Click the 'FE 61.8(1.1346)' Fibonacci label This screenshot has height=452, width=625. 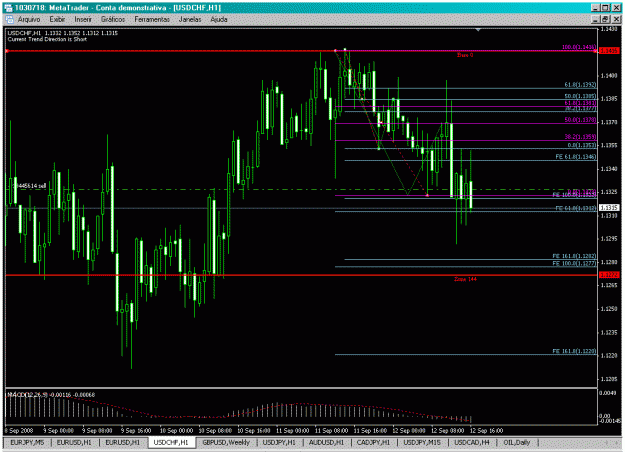[x=576, y=157]
